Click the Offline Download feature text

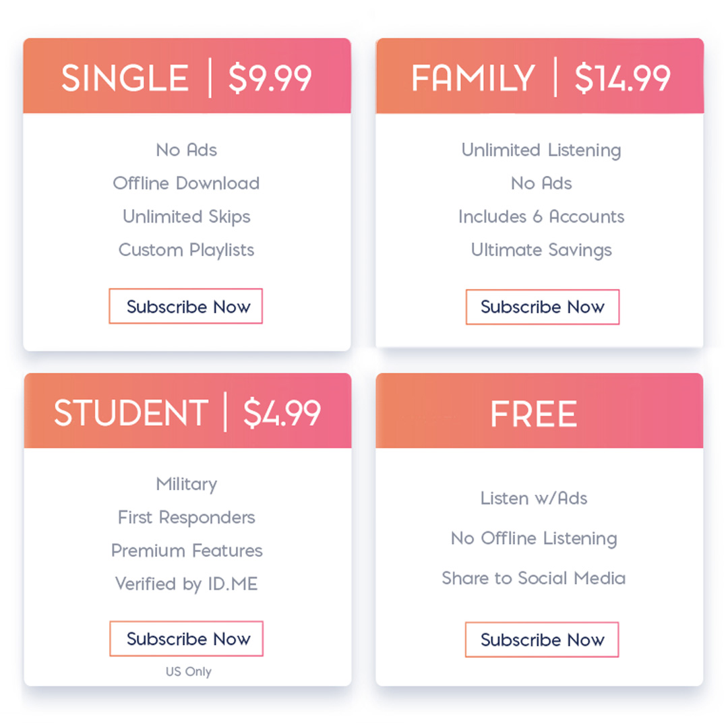tap(186, 183)
